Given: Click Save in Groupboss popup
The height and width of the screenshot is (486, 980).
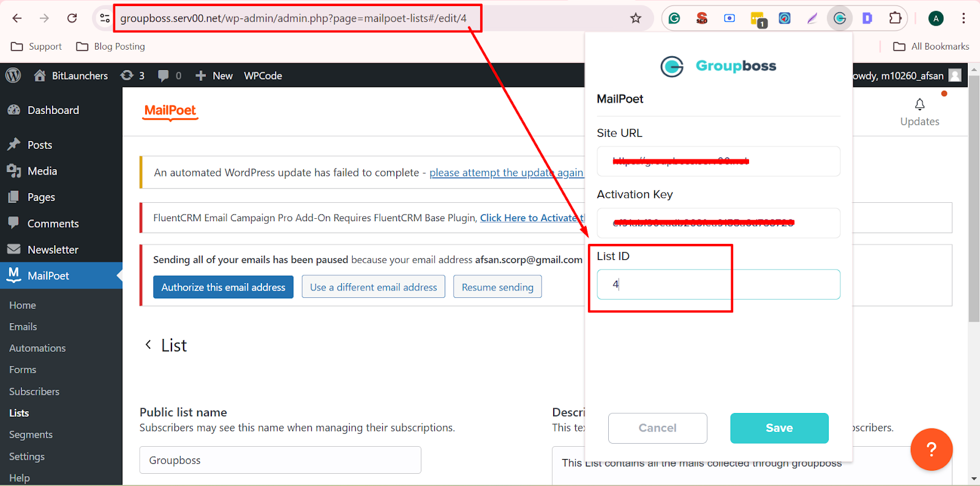Looking at the screenshot, I should pos(779,428).
